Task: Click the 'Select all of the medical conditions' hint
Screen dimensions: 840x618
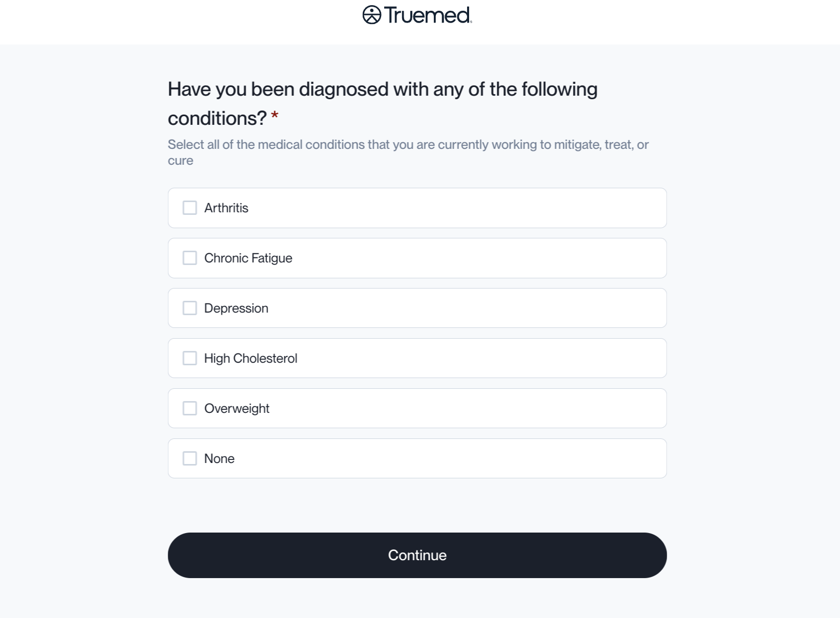Action: point(408,145)
